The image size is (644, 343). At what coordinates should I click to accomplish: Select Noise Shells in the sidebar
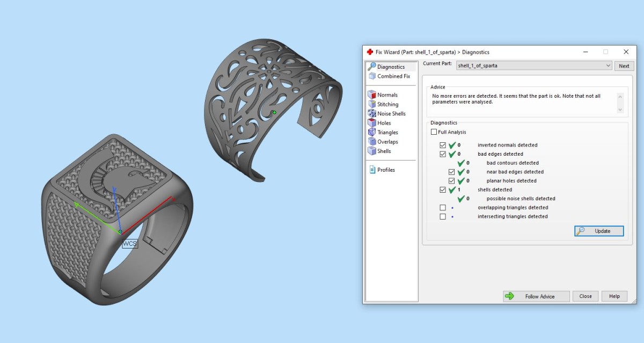click(391, 114)
